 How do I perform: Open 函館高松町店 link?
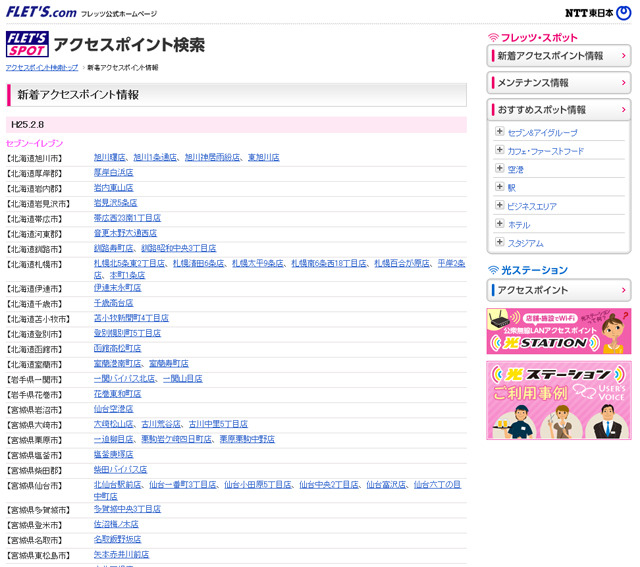click(x=118, y=348)
